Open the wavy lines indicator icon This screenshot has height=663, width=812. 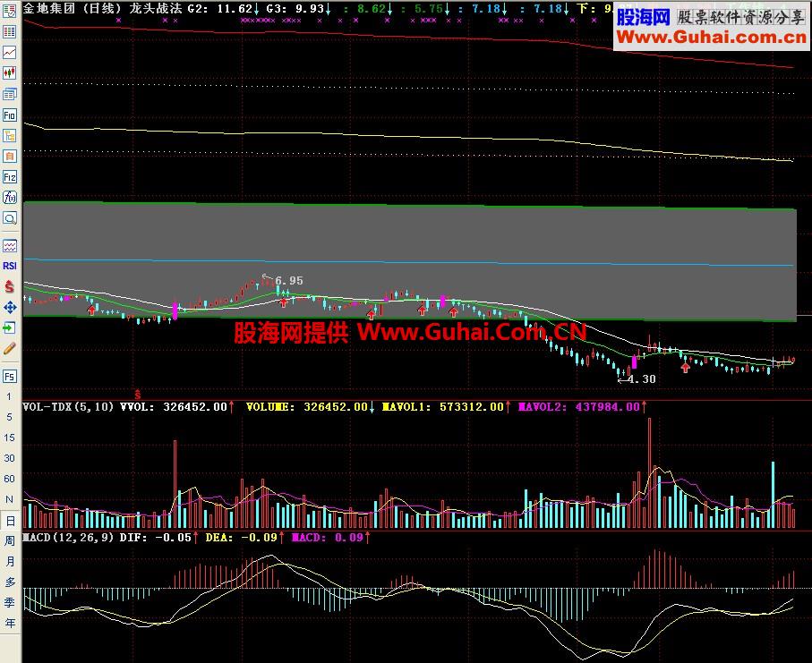[9, 245]
